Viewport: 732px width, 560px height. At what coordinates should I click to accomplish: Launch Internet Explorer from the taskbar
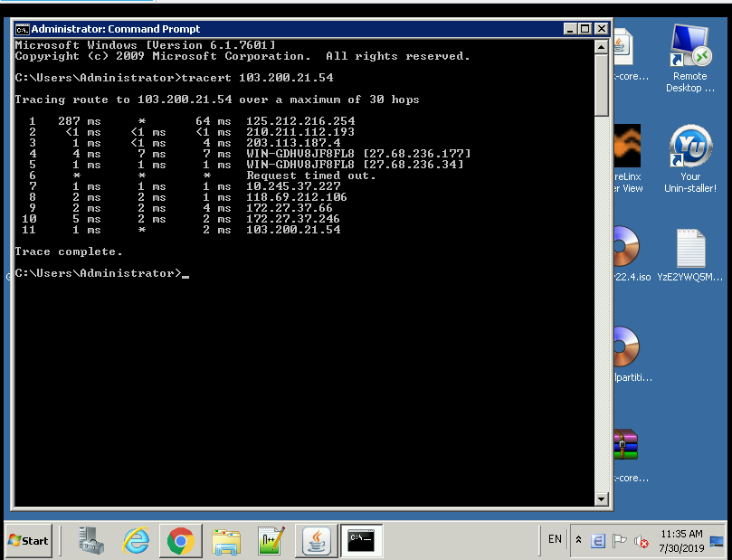pos(136,540)
